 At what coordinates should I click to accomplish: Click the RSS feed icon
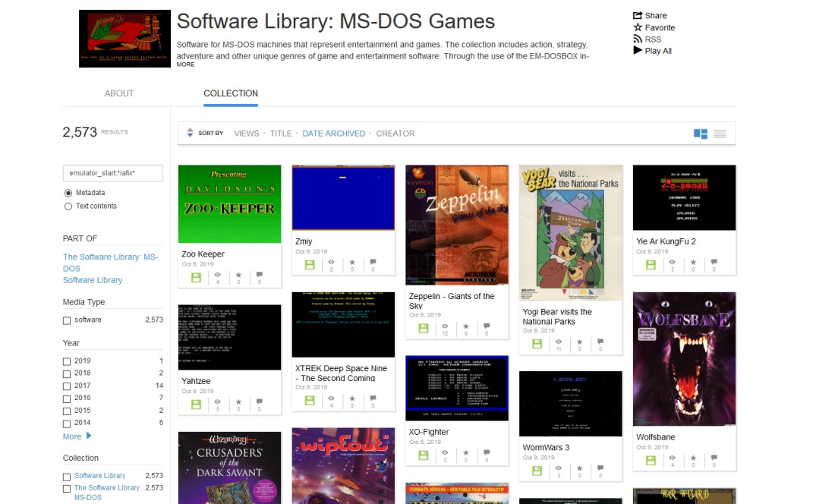click(x=638, y=39)
